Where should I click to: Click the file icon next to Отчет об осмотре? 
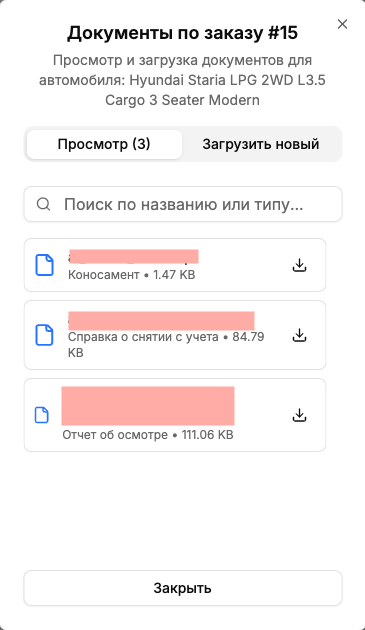(42, 415)
